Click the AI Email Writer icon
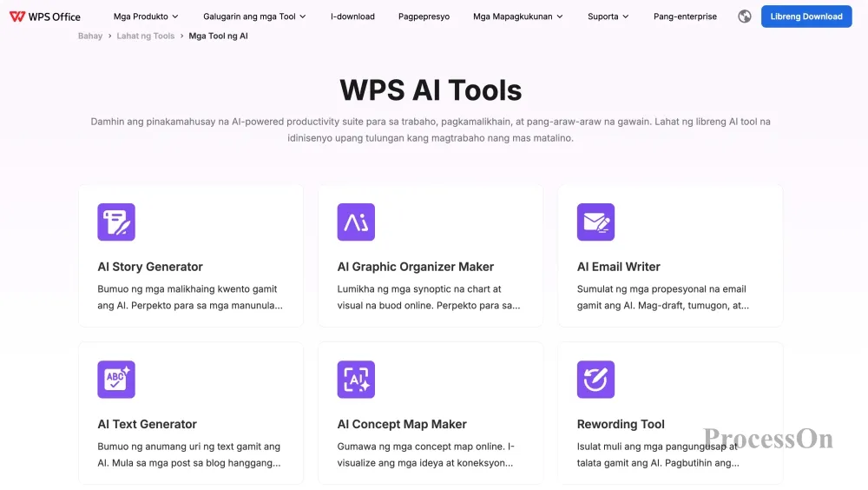This screenshot has height=490, width=868. point(595,222)
